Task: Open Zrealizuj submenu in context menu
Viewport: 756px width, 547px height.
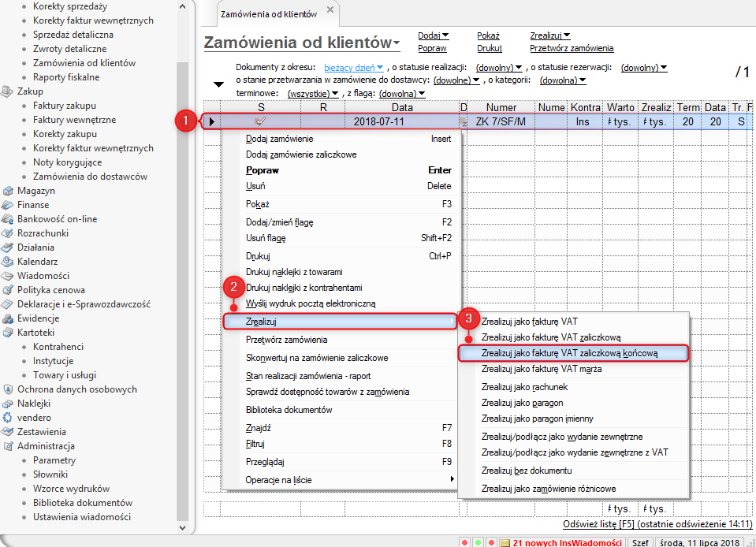Action: pyautogui.click(x=340, y=322)
